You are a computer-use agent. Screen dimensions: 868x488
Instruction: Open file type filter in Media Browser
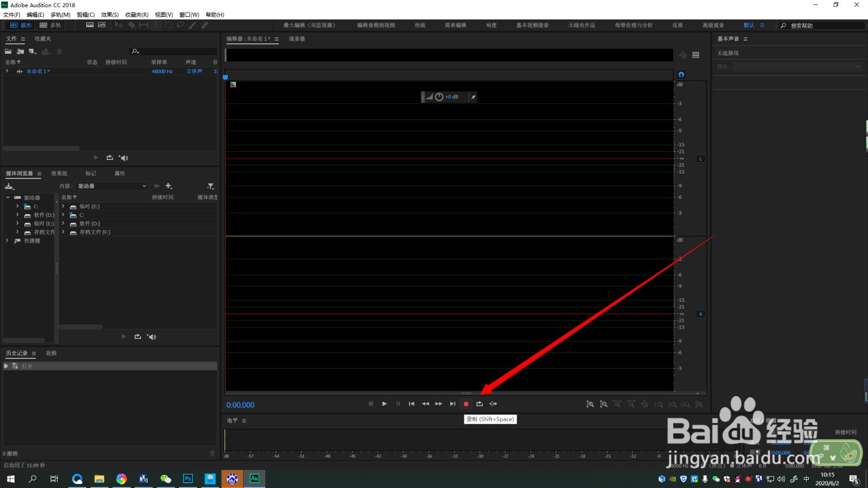pos(210,186)
